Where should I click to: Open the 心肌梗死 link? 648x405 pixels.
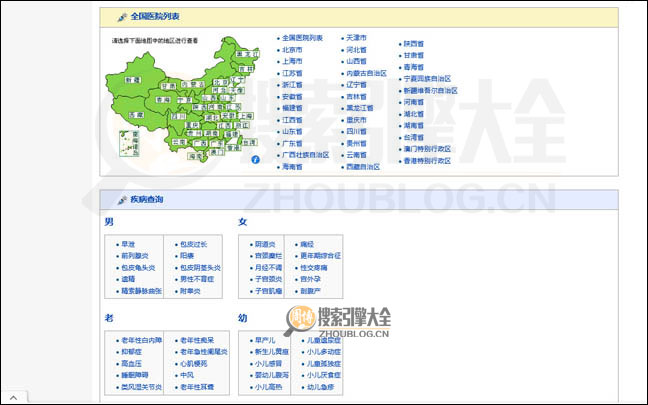click(x=194, y=364)
